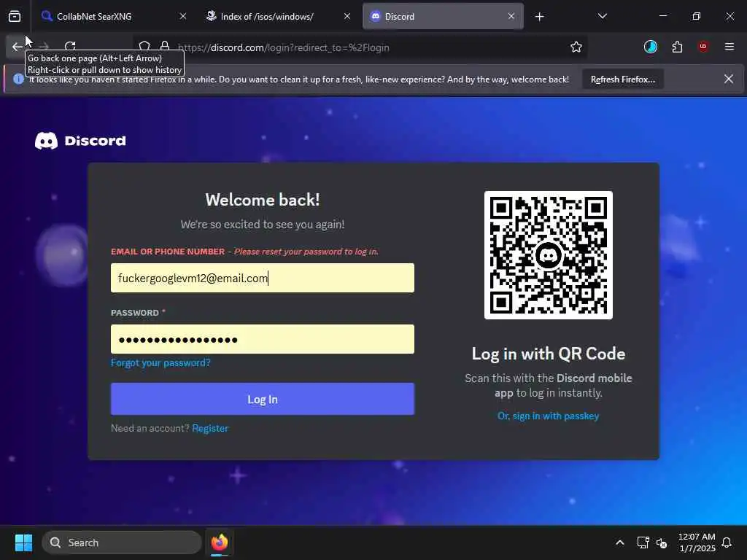747x560 pixels.
Task: Close the Index of /isos/windows/ tab
Action: click(x=347, y=16)
